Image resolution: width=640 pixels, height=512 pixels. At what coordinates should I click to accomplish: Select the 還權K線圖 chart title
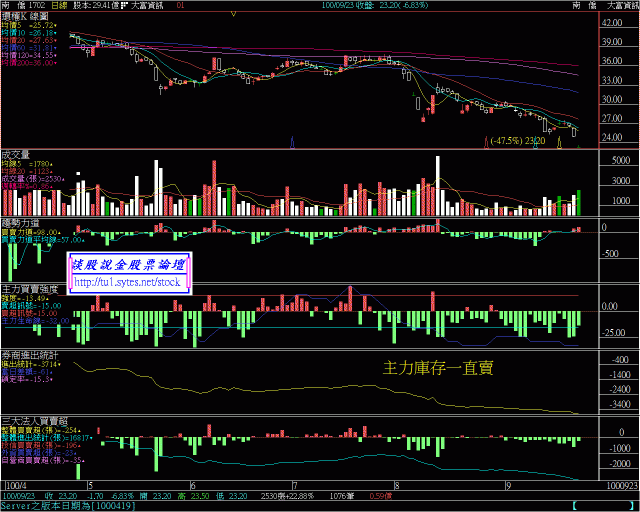click(x=25, y=16)
